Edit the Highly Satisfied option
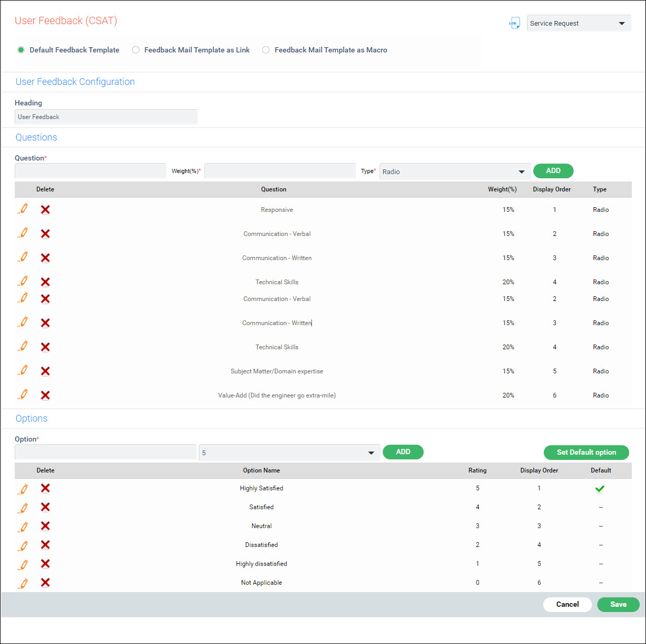The height and width of the screenshot is (644, 646). click(x=23, y=489)
